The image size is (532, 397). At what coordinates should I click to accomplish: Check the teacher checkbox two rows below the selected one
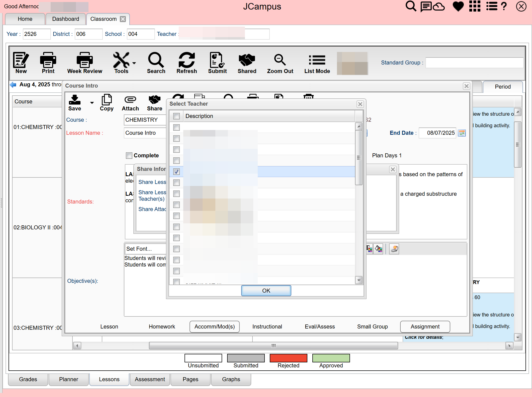point(176,194)
